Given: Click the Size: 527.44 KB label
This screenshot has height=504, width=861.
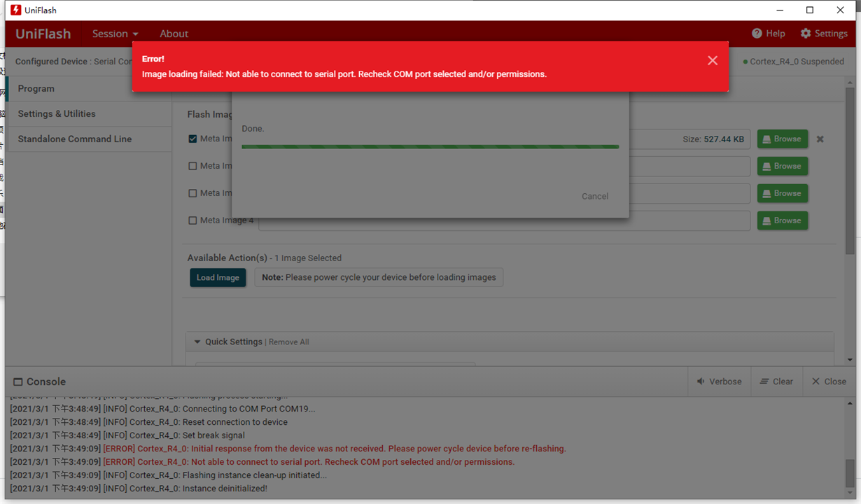Looking at the screenshot, I should (x=714, y=139).
